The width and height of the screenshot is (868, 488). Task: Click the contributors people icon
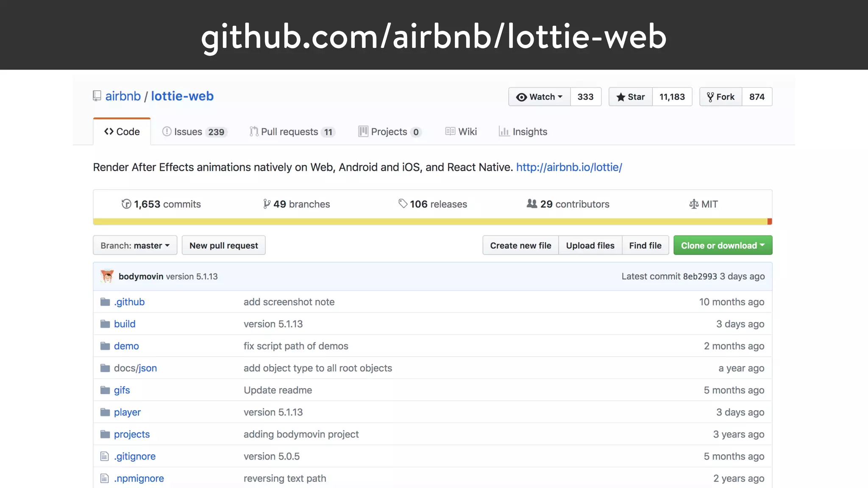532,204
